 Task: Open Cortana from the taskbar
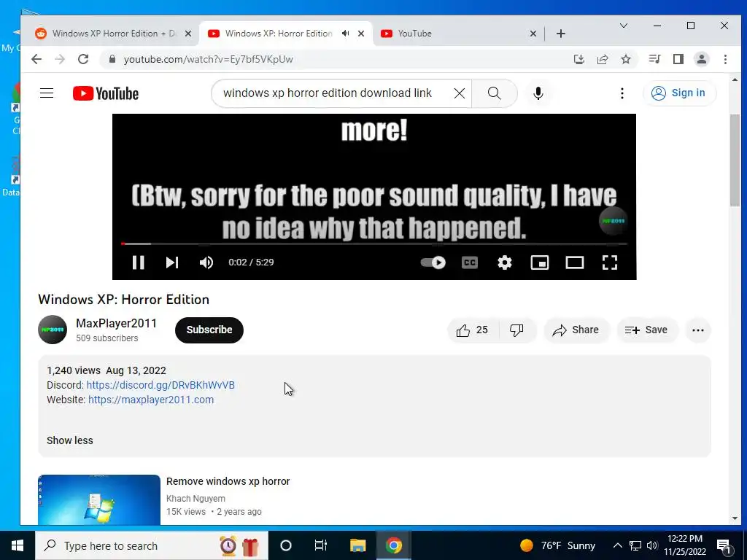pos(286,545)
